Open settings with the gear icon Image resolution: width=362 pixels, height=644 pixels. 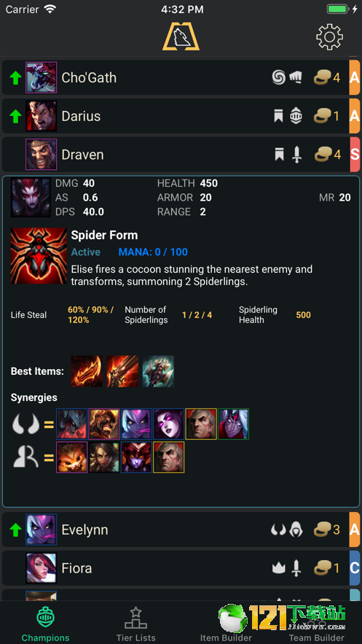[329, 37]
